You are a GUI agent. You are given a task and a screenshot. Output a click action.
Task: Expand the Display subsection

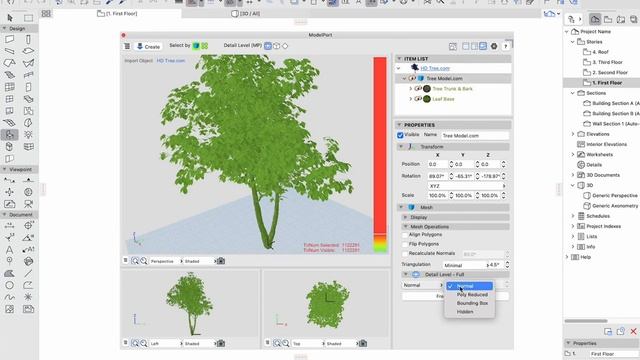405,218
